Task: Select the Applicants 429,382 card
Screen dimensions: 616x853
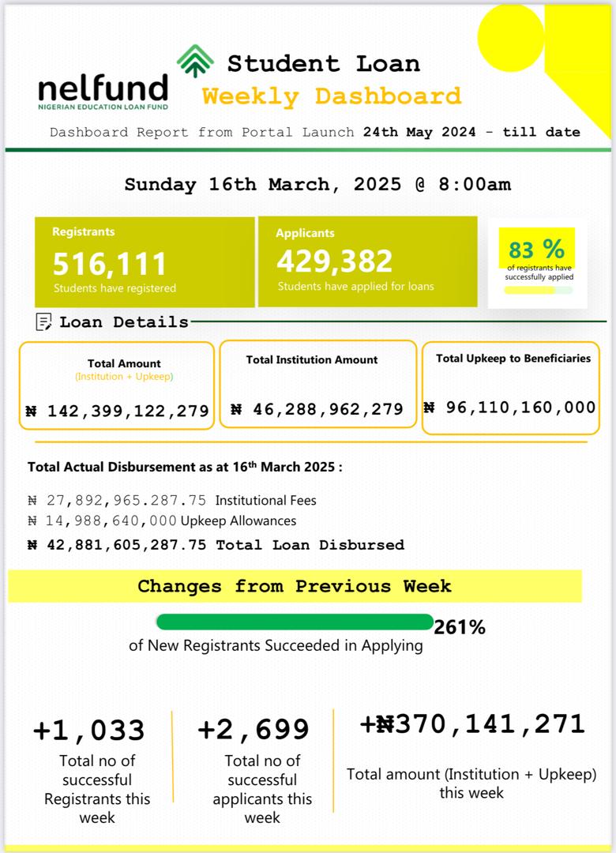Action: point(367,261)
